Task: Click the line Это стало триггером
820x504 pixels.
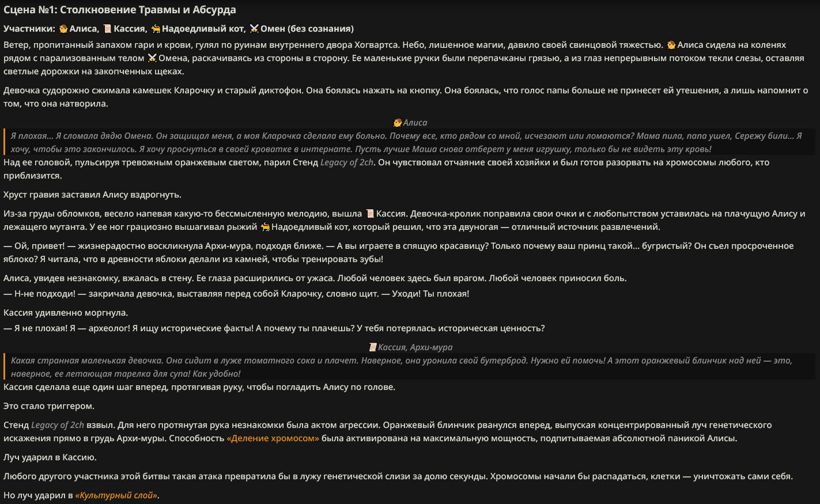Action: tap(49, 406)
